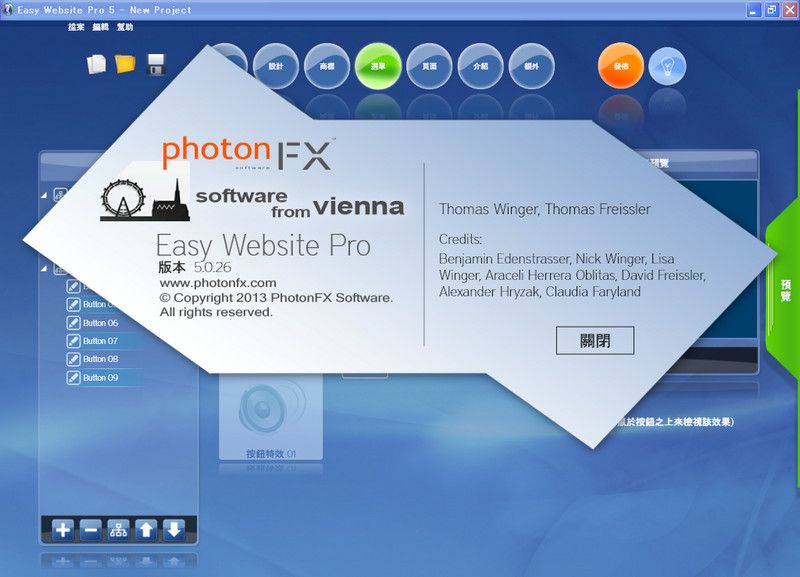Click the pencil edit icon beside Button 07
Viewport: 800px width, 577px height.
[x=73, y=341]
